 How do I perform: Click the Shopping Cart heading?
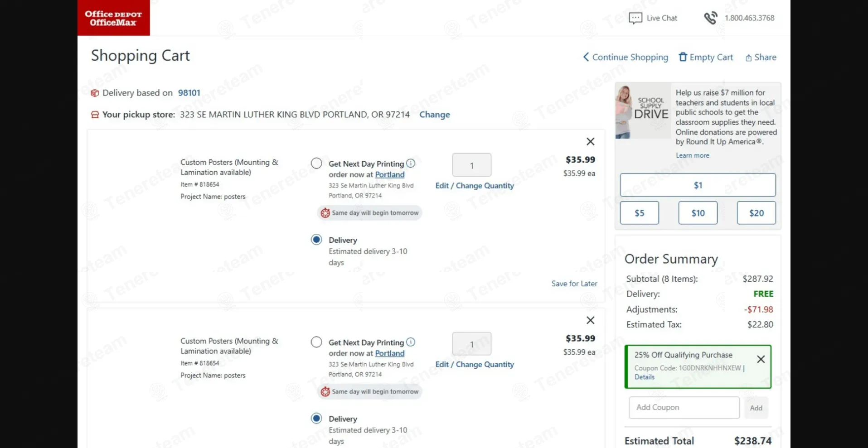click(x=140, y=55)
